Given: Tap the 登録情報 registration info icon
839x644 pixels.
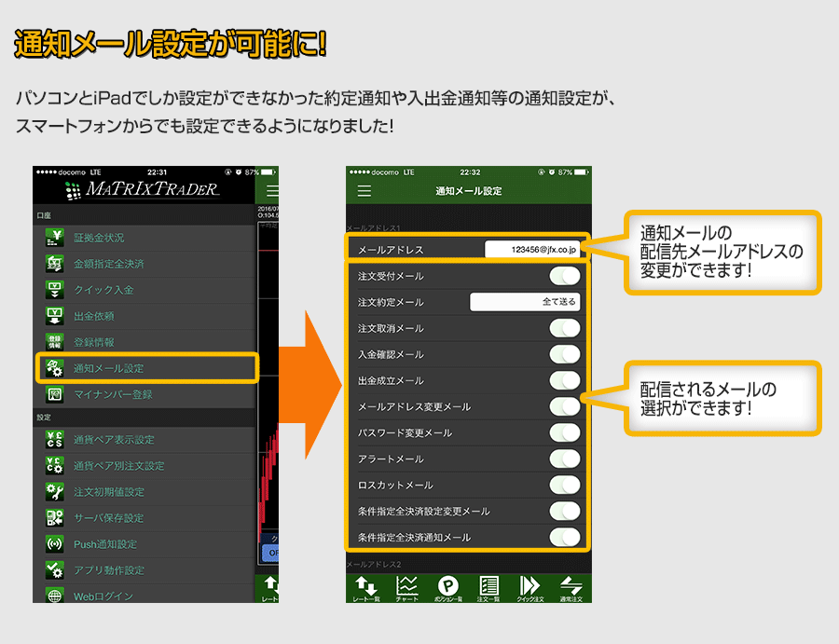Looking at the screenshot, I should [55, 342].
